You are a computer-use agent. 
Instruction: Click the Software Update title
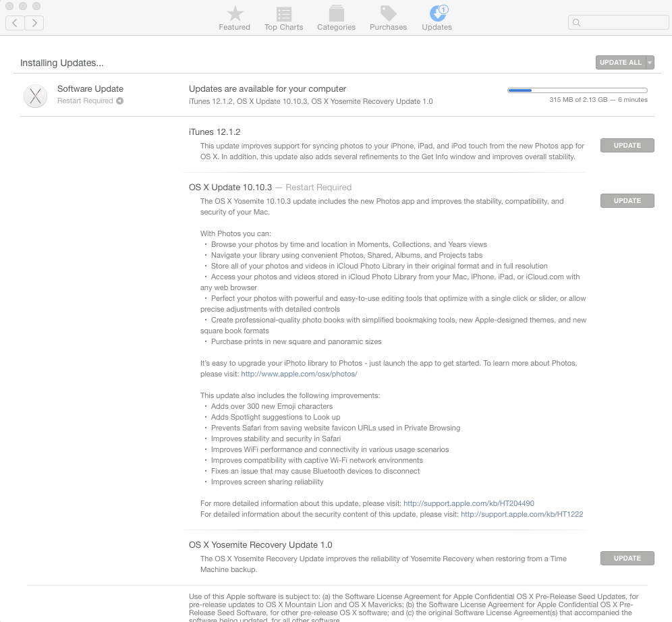[90, 88]
